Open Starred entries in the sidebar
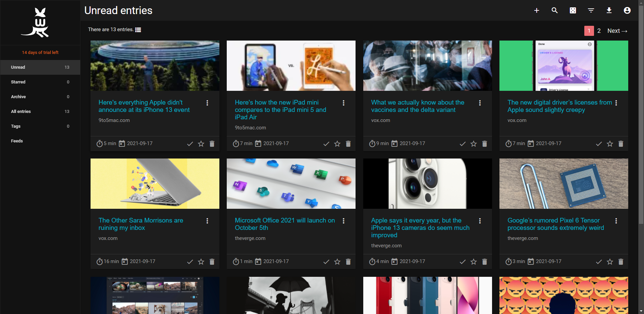Viewport: 644px width, 314px height. (40, 82)
